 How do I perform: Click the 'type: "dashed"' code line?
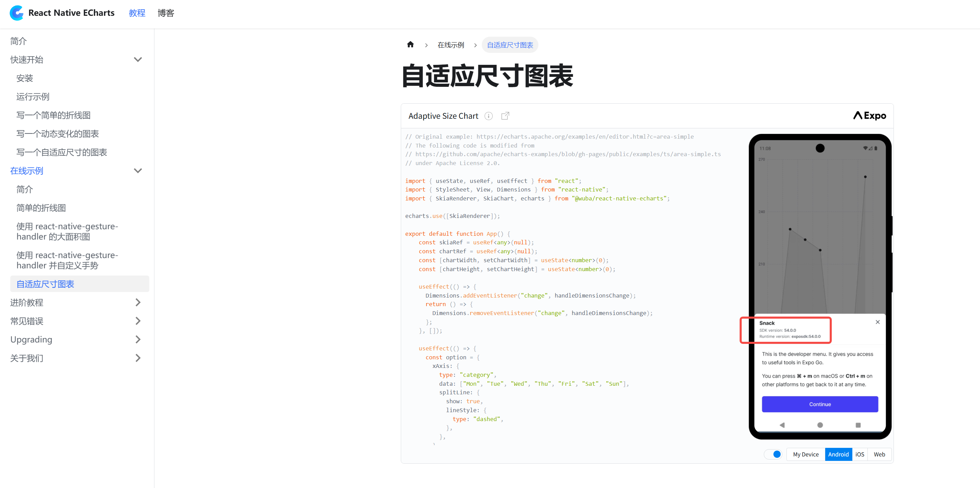pos(478,419)
